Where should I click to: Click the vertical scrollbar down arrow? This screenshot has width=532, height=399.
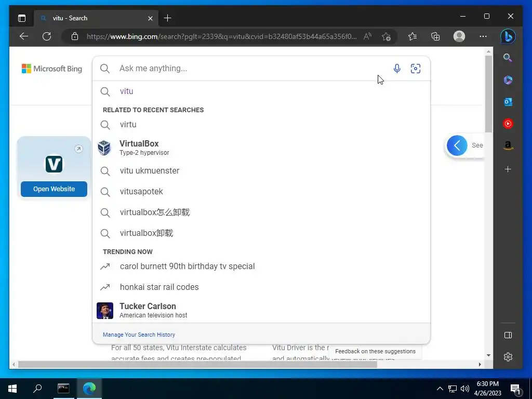click(x=488, y=355)
